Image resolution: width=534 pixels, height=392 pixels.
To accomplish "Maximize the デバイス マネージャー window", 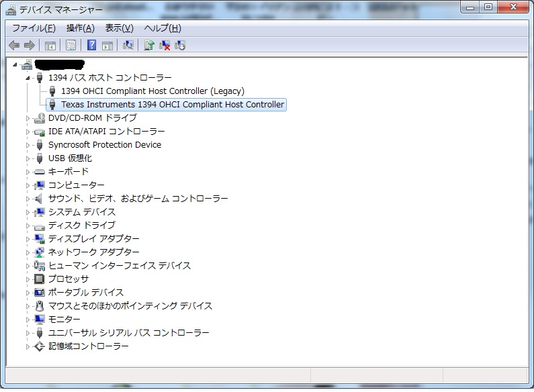I will click(x=488, y=7).
